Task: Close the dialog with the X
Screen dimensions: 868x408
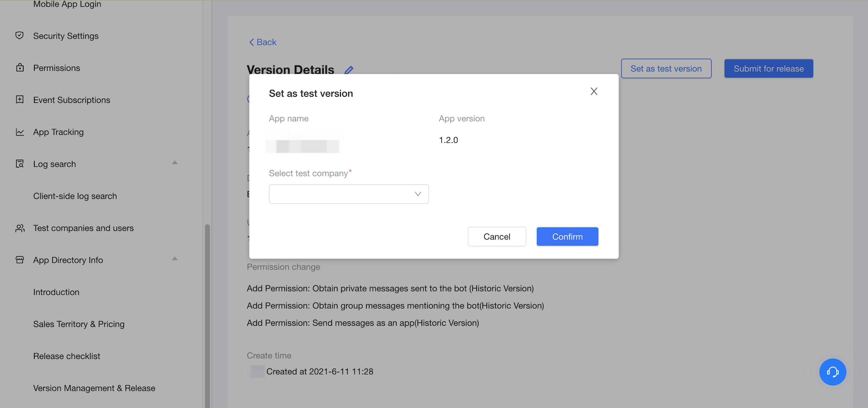Action: [594, 91]
